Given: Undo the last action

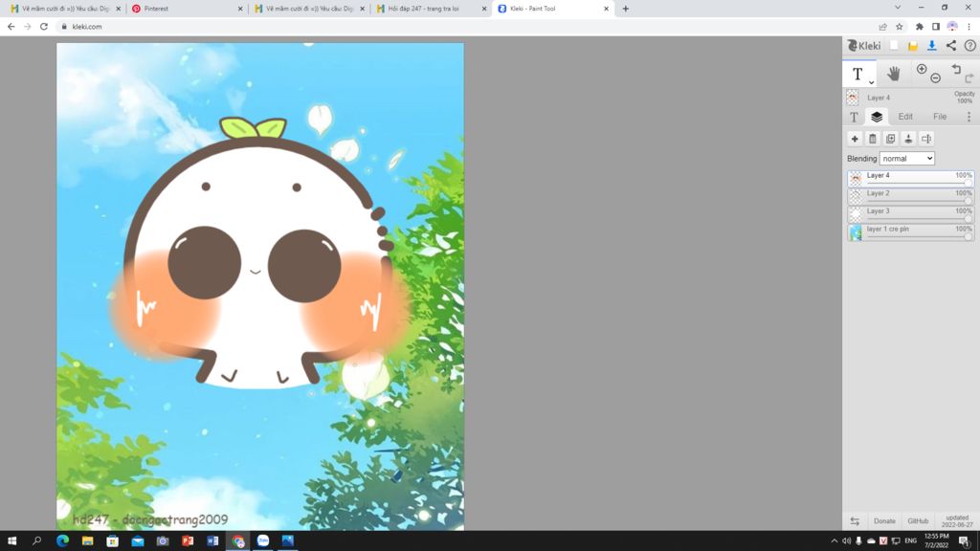Looking at the screenshot, I should tap(956, 69).
